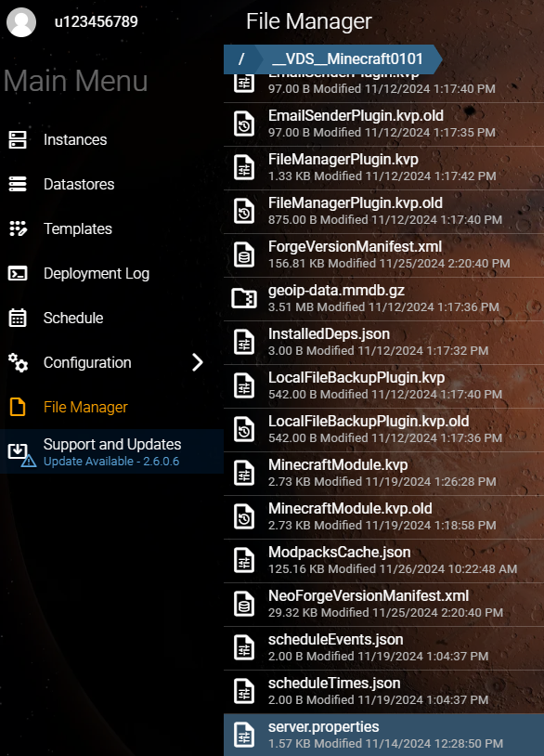Click EmailSenderPlugin.kvp.old backup file icon
Viewport: 544px width, 756px height.
tap(244, 124)
